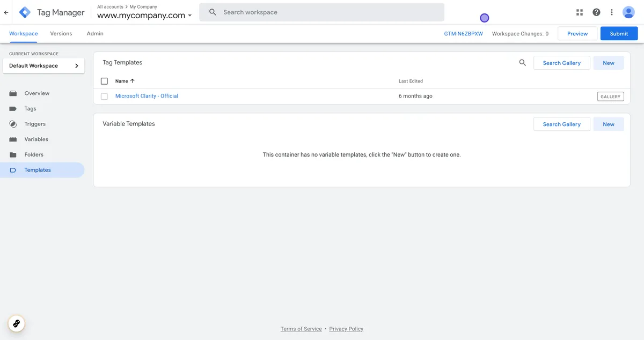Click New in Variable Templates

tap(609, 124)
